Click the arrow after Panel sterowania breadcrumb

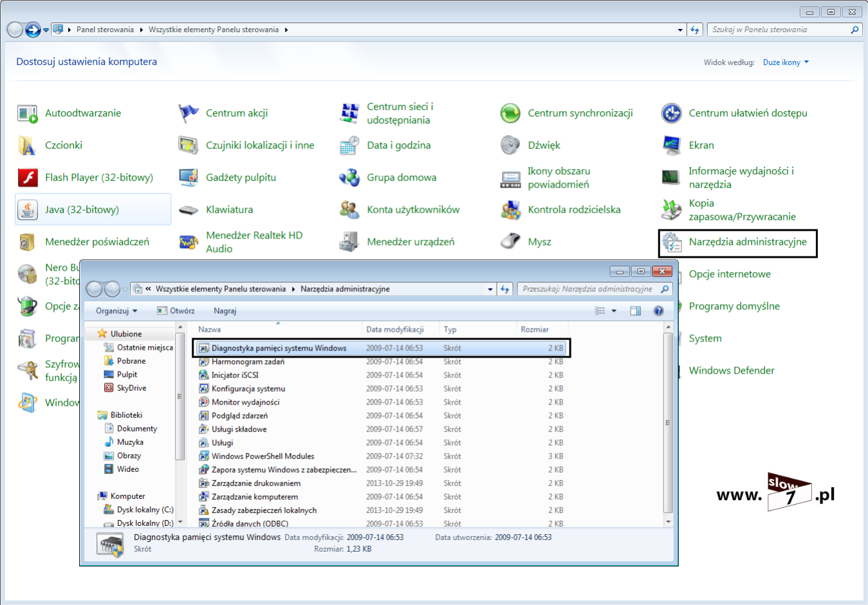coord(141,30)
